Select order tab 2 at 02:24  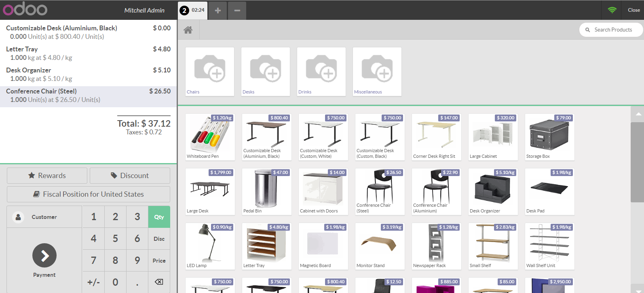tap(193, 11)
